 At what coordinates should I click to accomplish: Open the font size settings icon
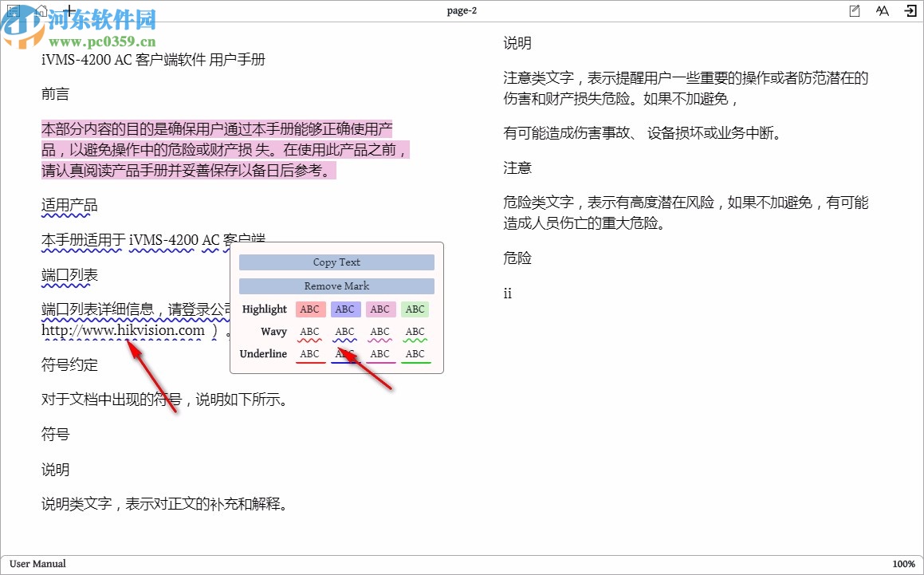[x=882, y=10]
